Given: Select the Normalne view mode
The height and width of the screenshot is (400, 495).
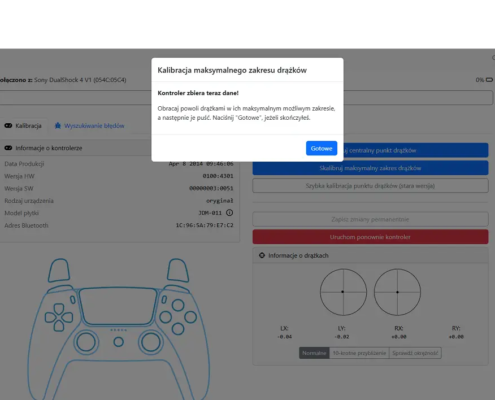Looking at the screenshot, I should (x=314, y=353).
